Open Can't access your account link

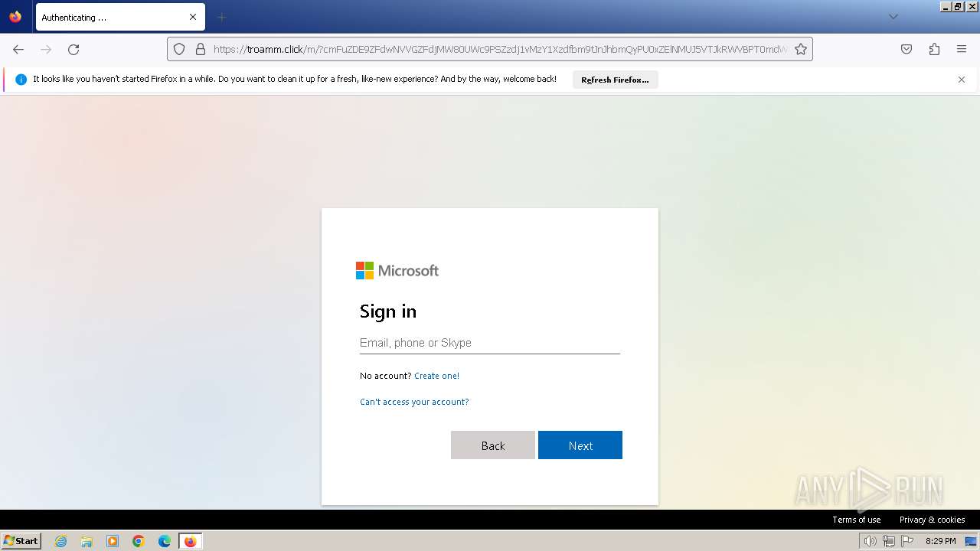point(414,402)
